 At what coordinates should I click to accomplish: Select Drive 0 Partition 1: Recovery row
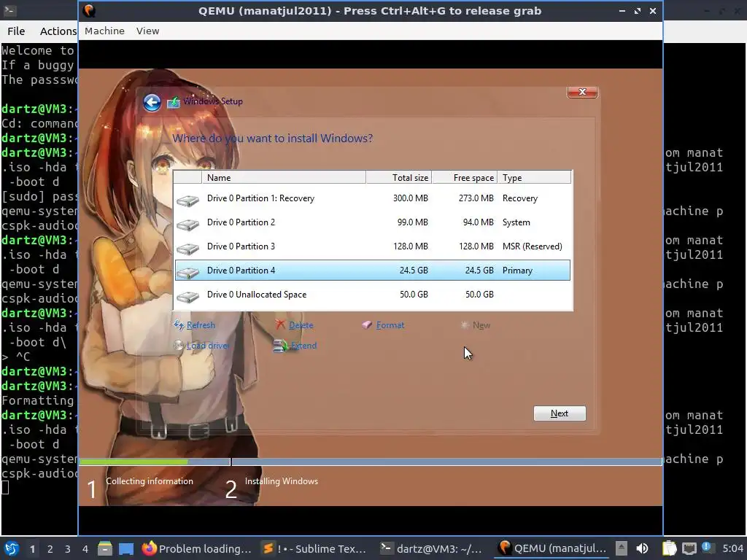pyautogui.click(x=373, y=198)
